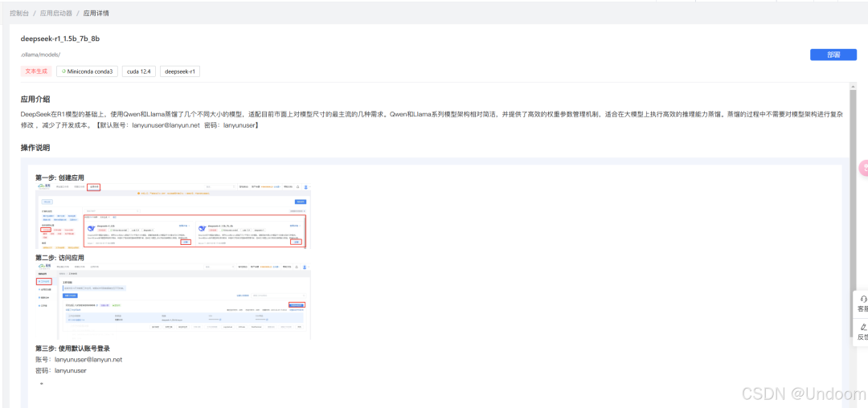Click the .ollama/models/ path text
Viewport: 868px width, 408px height.
click(x=40, y=55)
